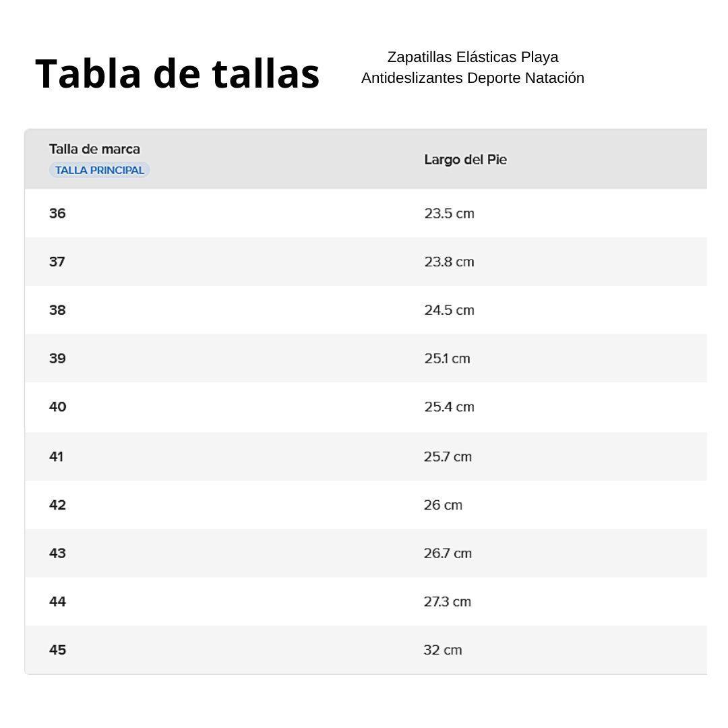Select the Largo del Pie column header
Viewport: 728px width, 728px height.
click(x=465, y=160)
